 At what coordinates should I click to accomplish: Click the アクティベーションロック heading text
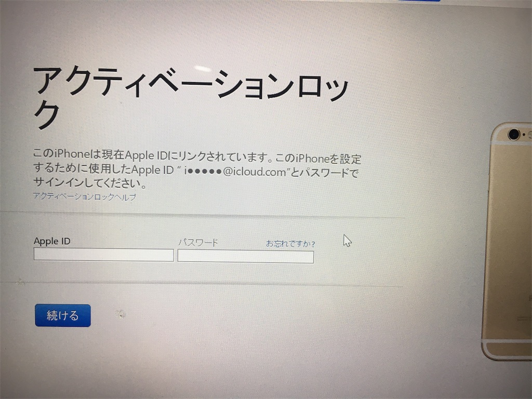point(191,97)
